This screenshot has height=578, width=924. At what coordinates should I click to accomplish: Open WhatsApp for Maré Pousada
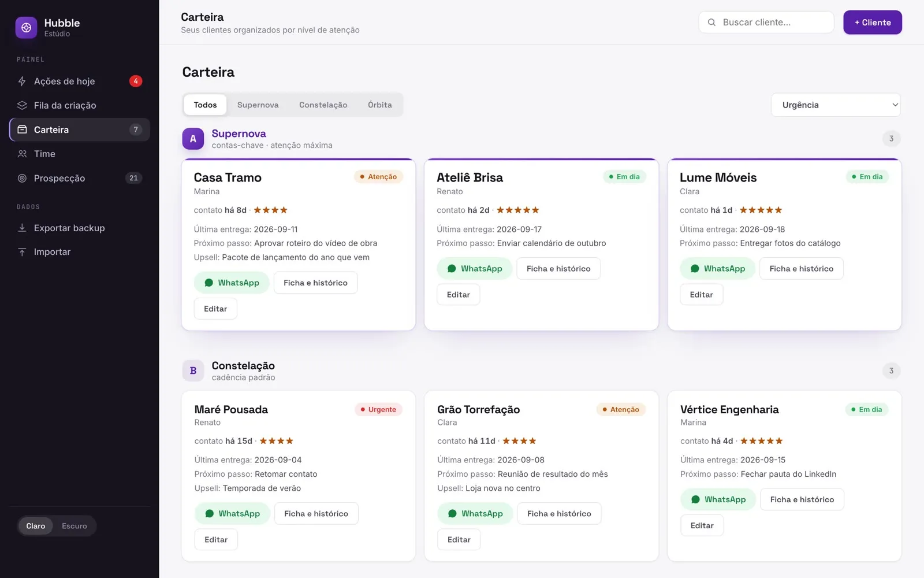pyautogui.click(x=232, y=513)
